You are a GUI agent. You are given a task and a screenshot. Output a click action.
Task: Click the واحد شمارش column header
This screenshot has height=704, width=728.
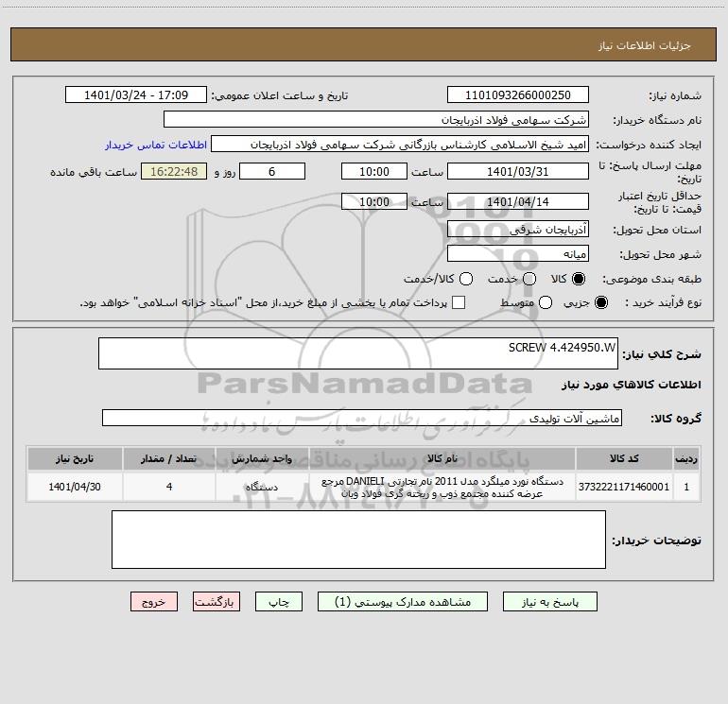(x=262, y=459)
